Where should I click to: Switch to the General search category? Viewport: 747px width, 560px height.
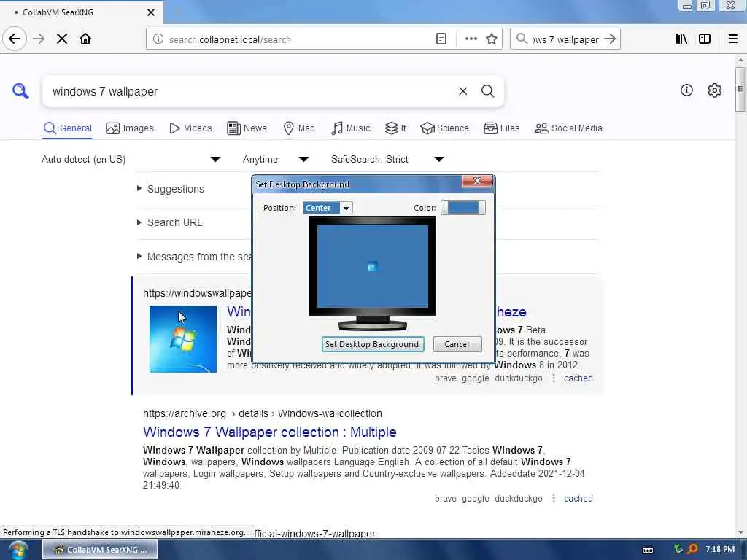[67, 128]
